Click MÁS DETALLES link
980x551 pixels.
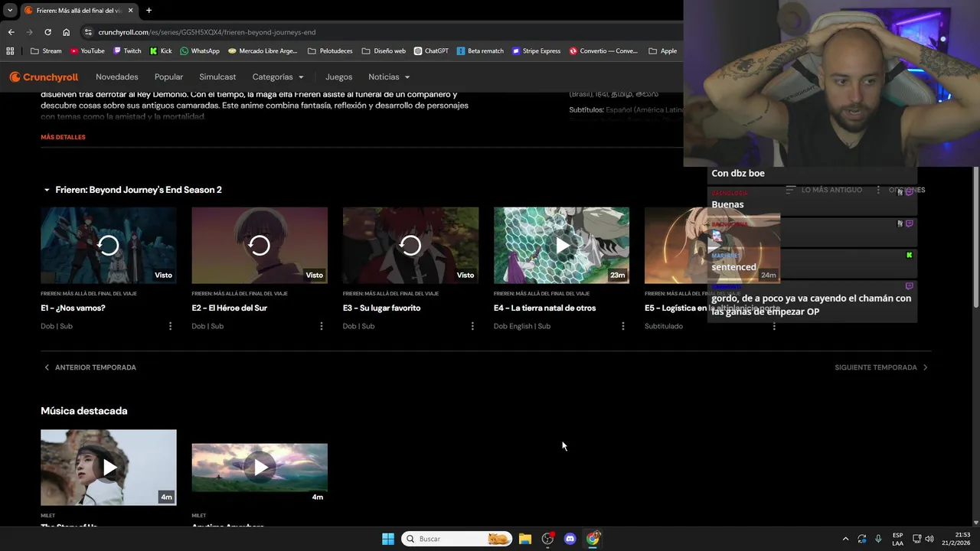pos(63,137)
